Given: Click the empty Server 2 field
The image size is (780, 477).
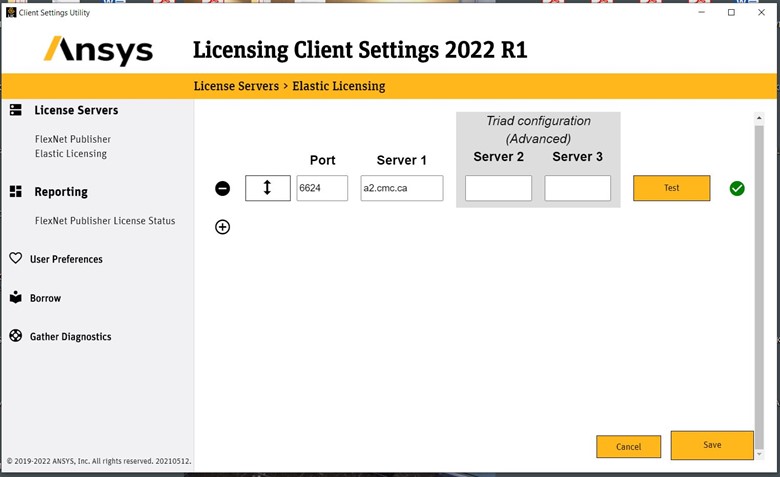Looking at the screenshot, I should pos(498,188).
